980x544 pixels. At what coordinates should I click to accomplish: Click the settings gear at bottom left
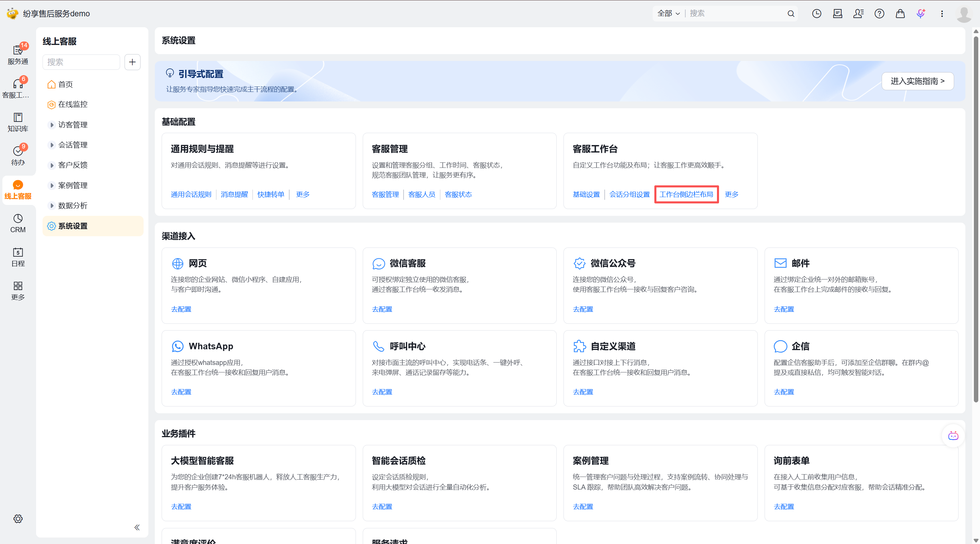click(18, 518)
